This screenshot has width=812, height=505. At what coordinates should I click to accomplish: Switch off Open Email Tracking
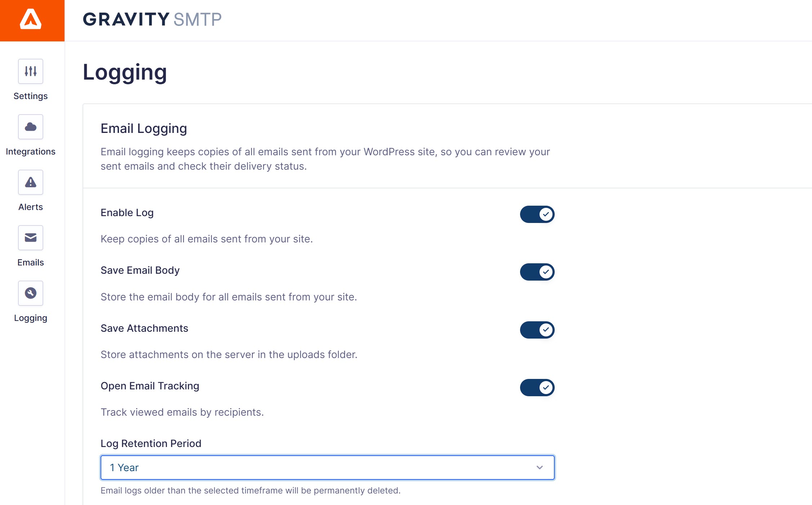[x=537, y=388]
